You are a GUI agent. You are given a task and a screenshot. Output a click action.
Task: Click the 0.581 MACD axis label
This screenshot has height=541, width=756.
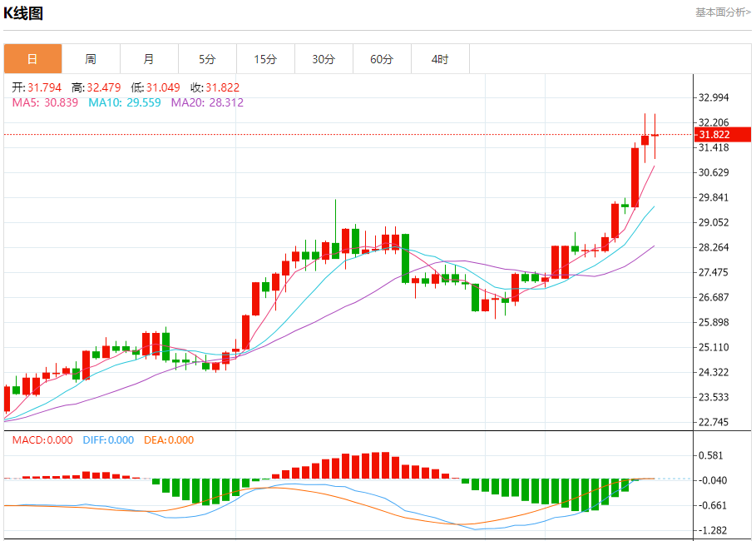point(711,455)
